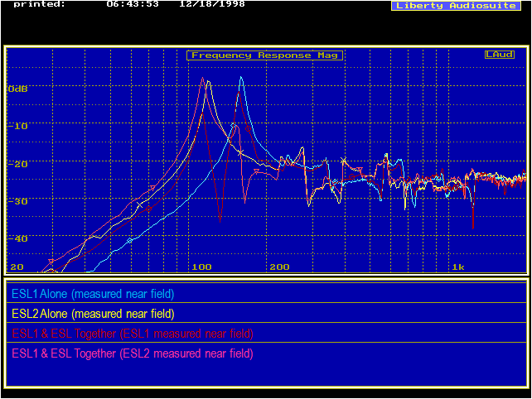Click the 20 frequency axis label
Image resolution: width=532 pixels, height=399 pixels.
pyautogui.click(x=17, y=267)
